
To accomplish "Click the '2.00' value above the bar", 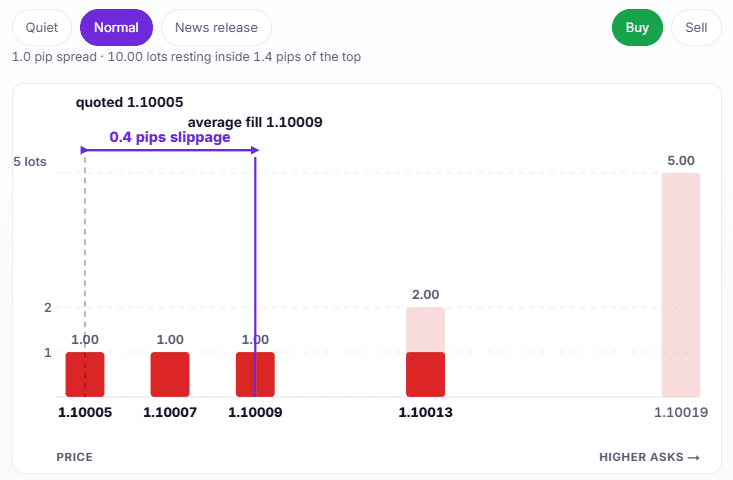I will [x=425, y=295].
